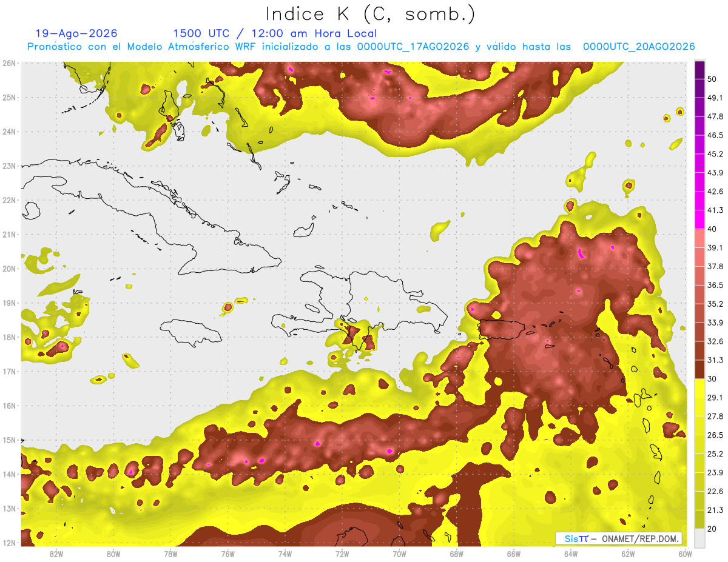Click the color scale label '50'
The image size is (728, 562).
pos(712,79)
